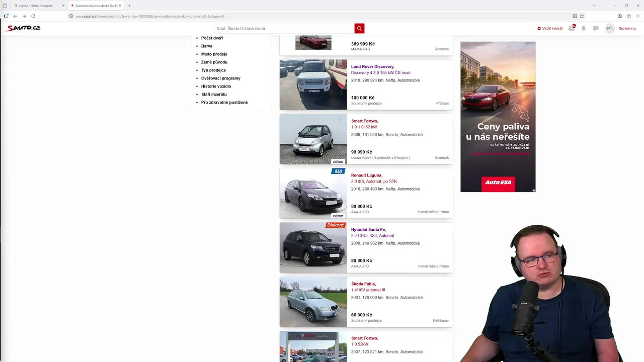Open chat speech bubble icon
Image resolution: width=644 pixels, height=362 pixels.
[596, 28]
